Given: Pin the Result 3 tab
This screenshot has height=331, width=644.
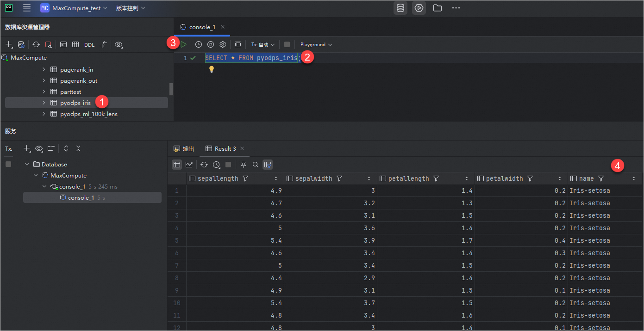Looking at the screenshot, I should pos(244,165).
